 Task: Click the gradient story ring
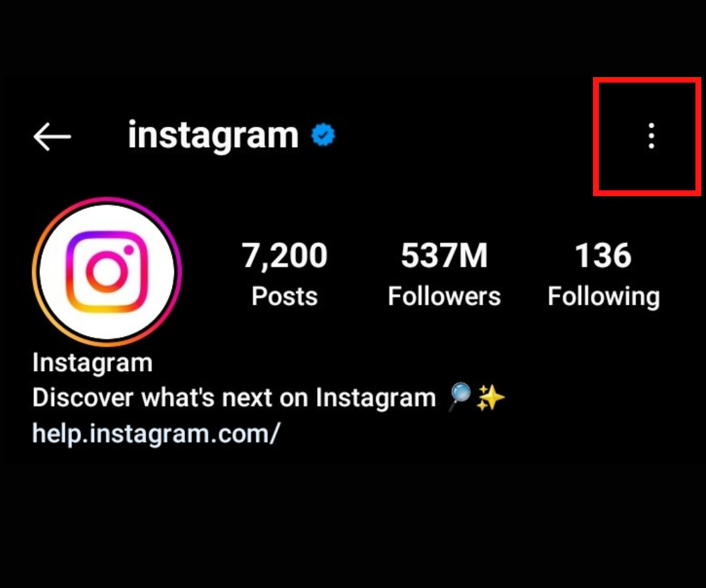point(107,272)
